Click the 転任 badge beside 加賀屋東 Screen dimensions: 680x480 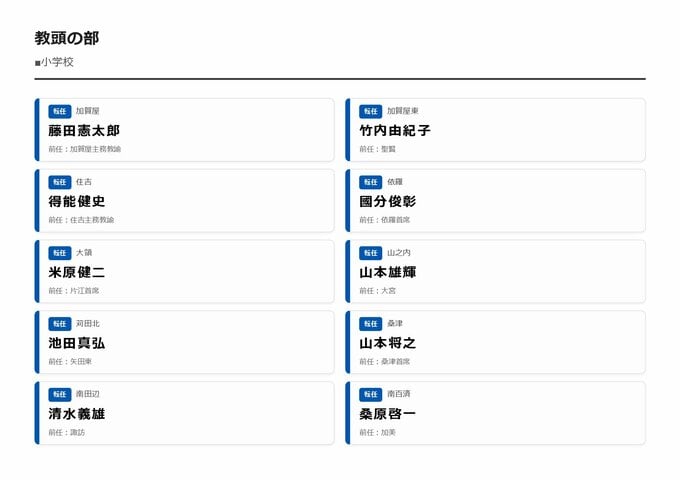pos(370,111)
